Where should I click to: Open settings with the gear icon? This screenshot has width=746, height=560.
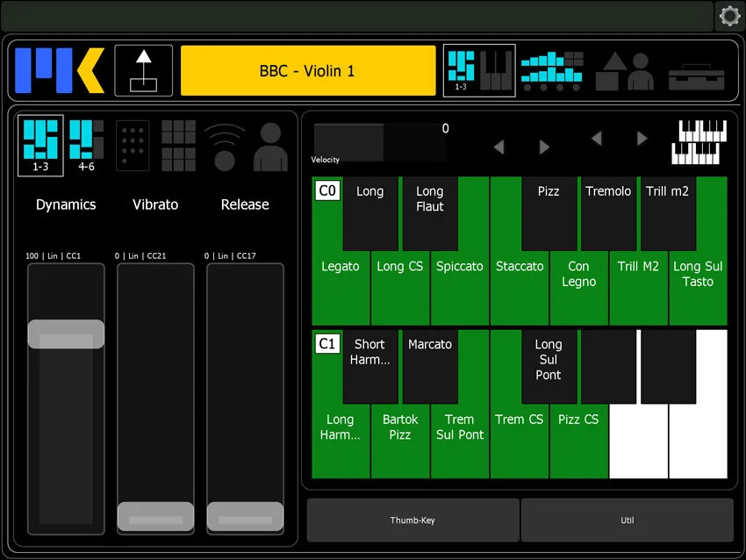coord(729,16)
